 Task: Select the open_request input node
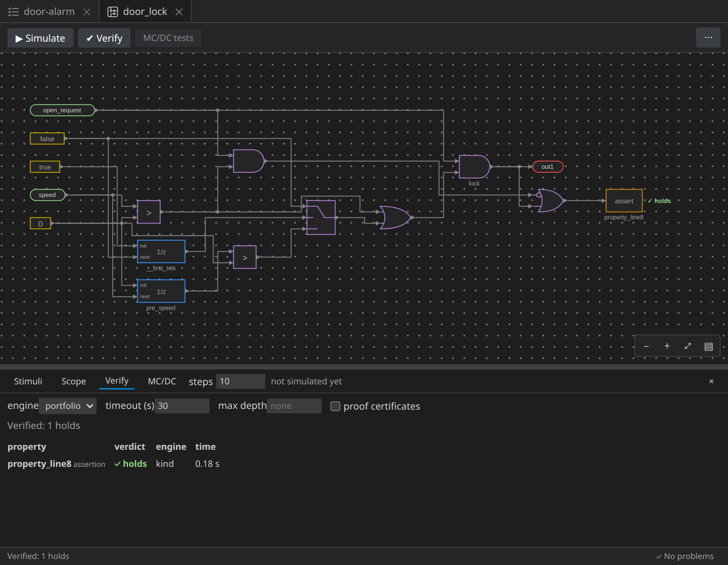pos(62,110)
